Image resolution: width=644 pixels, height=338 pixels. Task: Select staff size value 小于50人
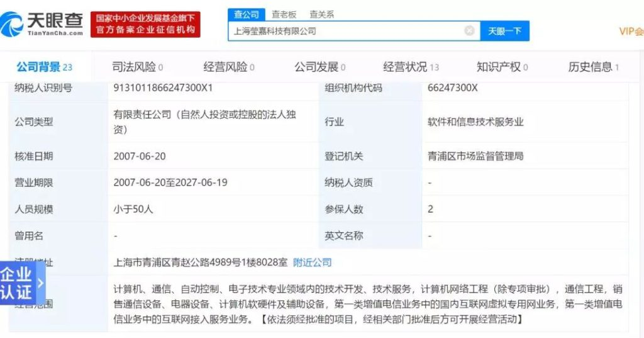(133, 210)
